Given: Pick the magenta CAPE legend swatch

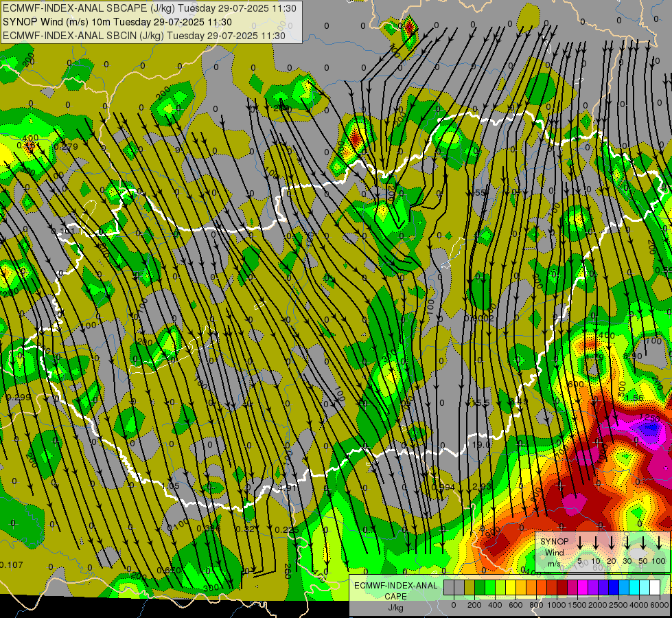Looking at the screenshot, I should coord(583,587).
